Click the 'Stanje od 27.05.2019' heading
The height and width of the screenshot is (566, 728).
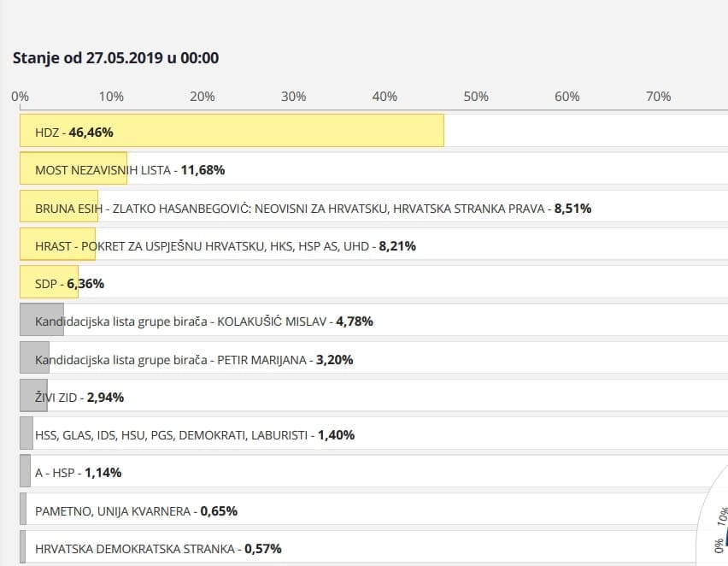115,58
